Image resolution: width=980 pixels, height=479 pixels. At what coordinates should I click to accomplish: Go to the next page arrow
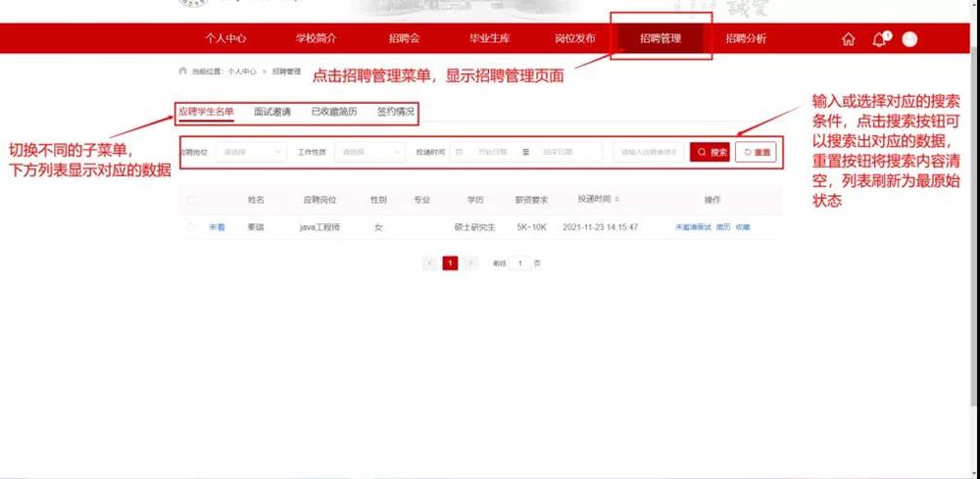[x=470, y=263]
